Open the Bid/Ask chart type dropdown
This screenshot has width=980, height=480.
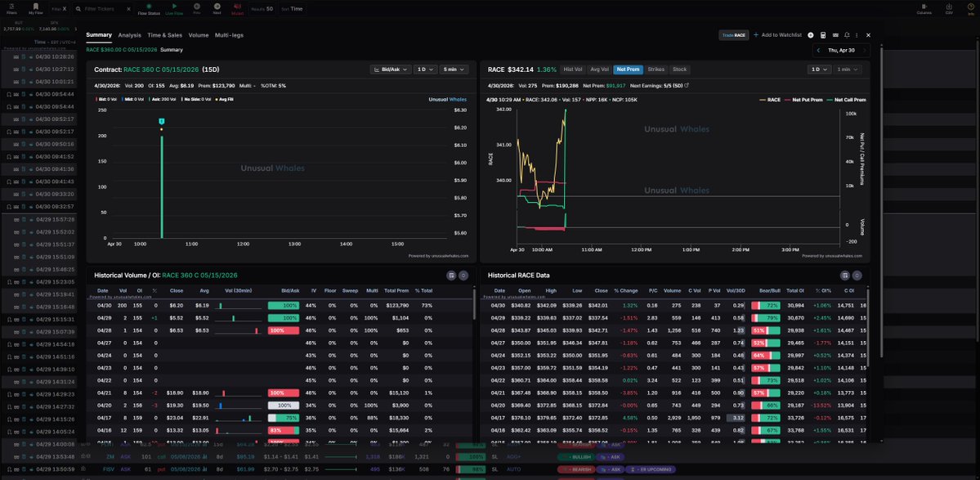coord(391,70)
